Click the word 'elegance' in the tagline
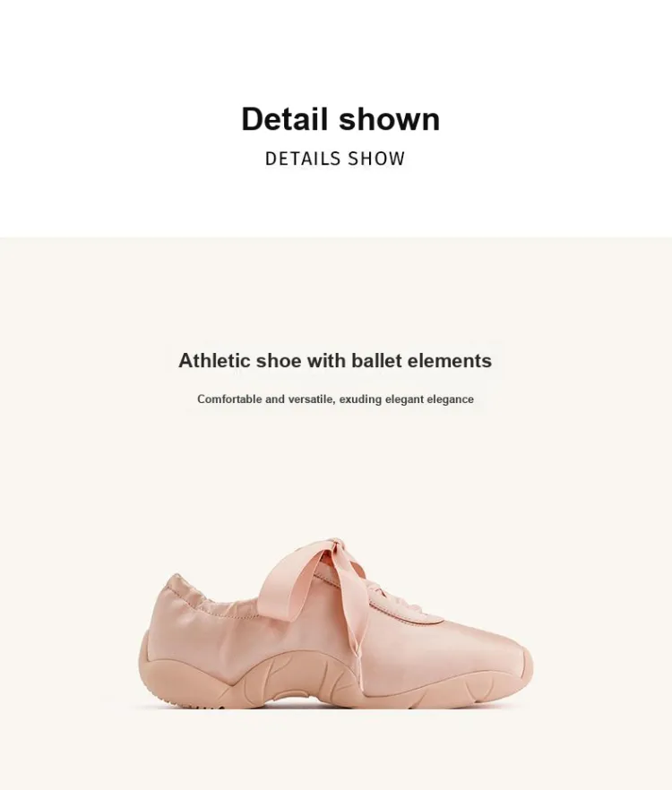Viewport: 672px width, 790px height. (450, 399)
